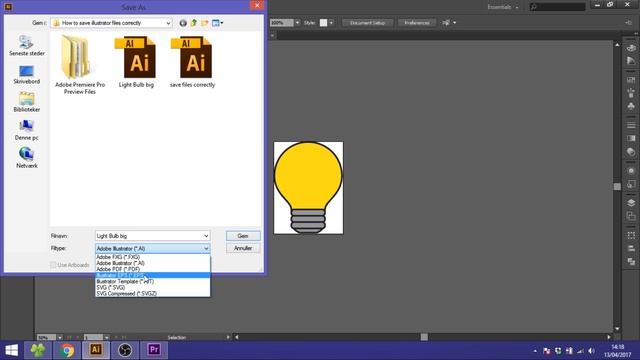640x360 pixels.
Task: Open the Color panel icon
Action: point(631,47)
